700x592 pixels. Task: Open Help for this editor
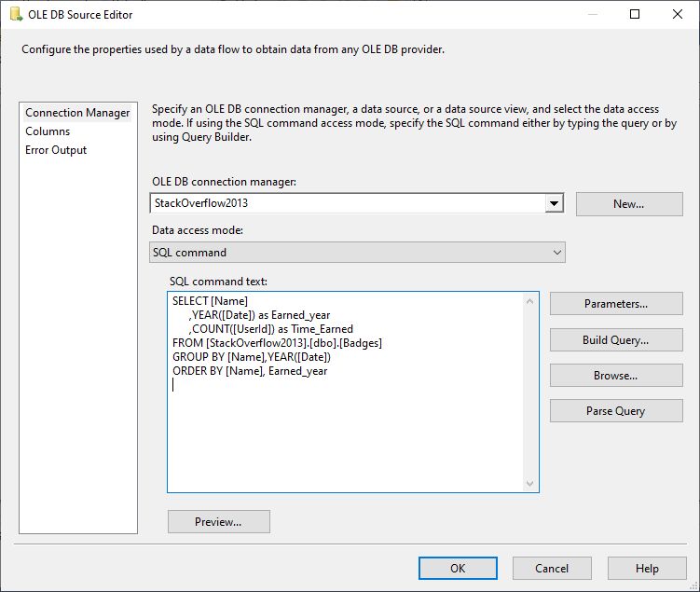pos(647,568)
